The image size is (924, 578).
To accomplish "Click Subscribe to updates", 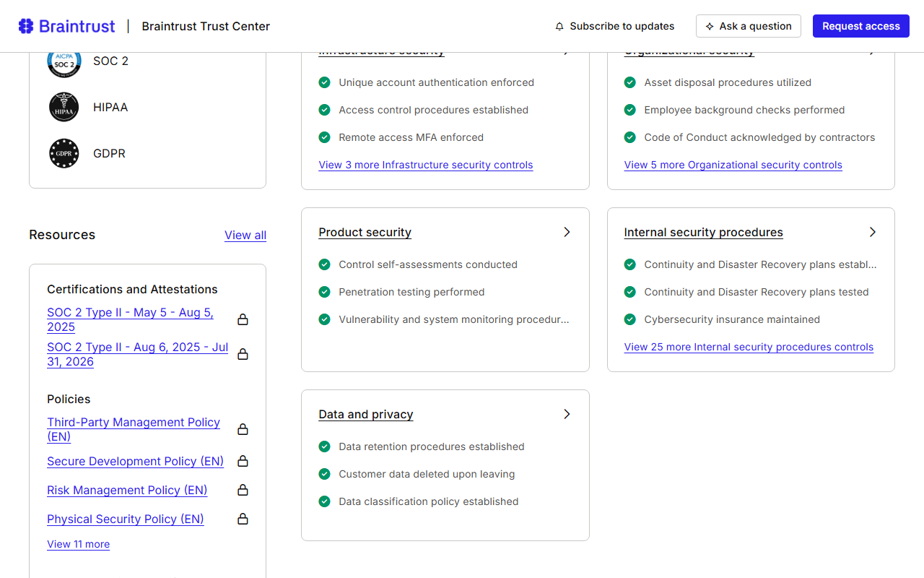I will (x=614, y=26).
